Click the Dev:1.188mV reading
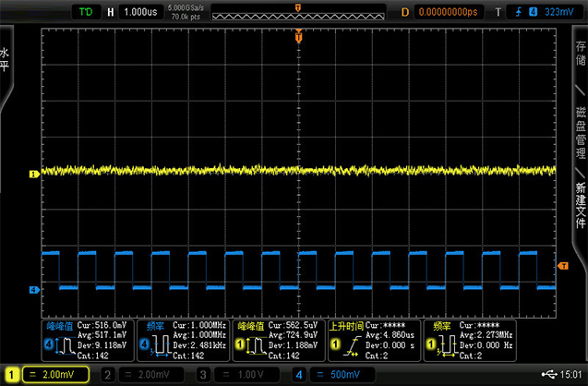The height and width of the screenshot is (386, 588). click(293, 345)
